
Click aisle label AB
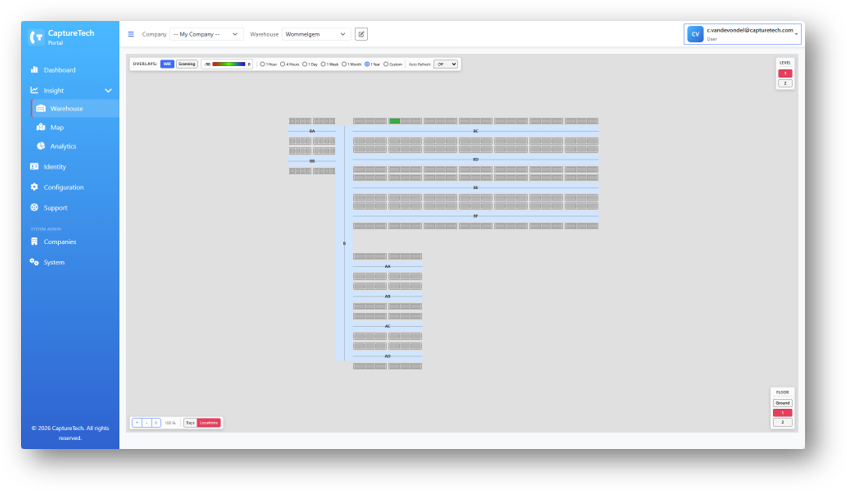(387, 297)
